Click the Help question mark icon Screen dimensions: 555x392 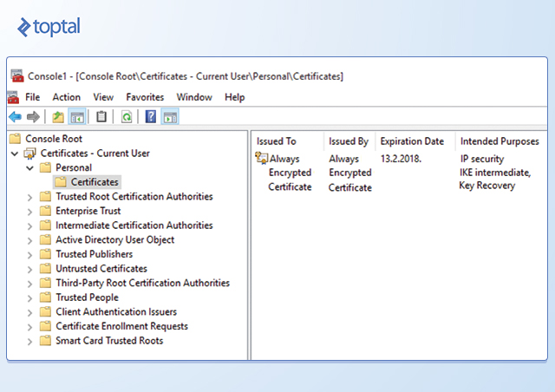pos(151,116)
